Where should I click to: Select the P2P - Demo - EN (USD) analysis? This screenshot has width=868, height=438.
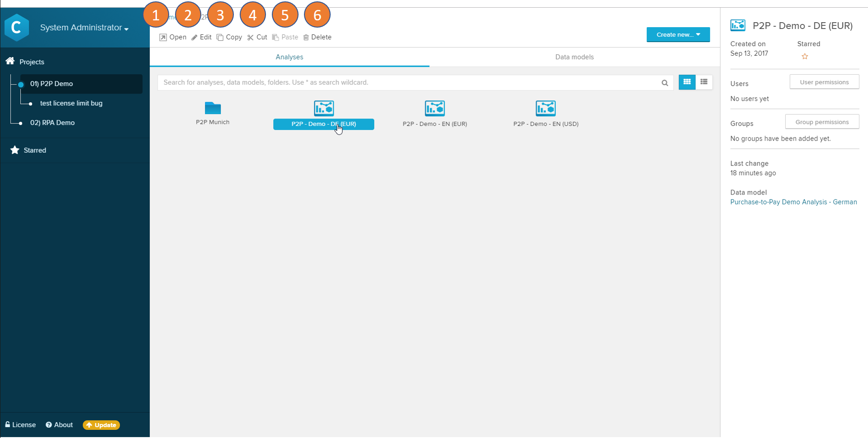pos(545,109)
